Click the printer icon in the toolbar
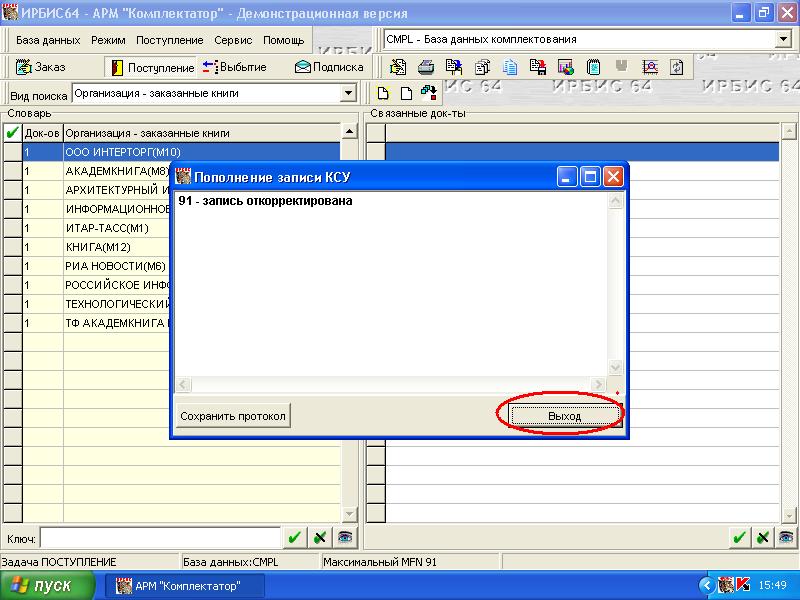Viewport: 800px width, 600px height. pyautogui.click(x=426, y=67)
